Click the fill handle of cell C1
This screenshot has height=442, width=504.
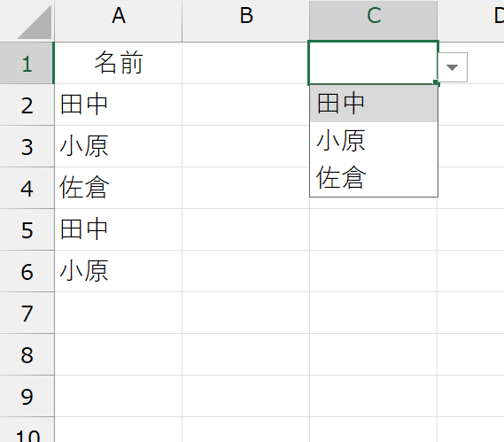(436, 83)
